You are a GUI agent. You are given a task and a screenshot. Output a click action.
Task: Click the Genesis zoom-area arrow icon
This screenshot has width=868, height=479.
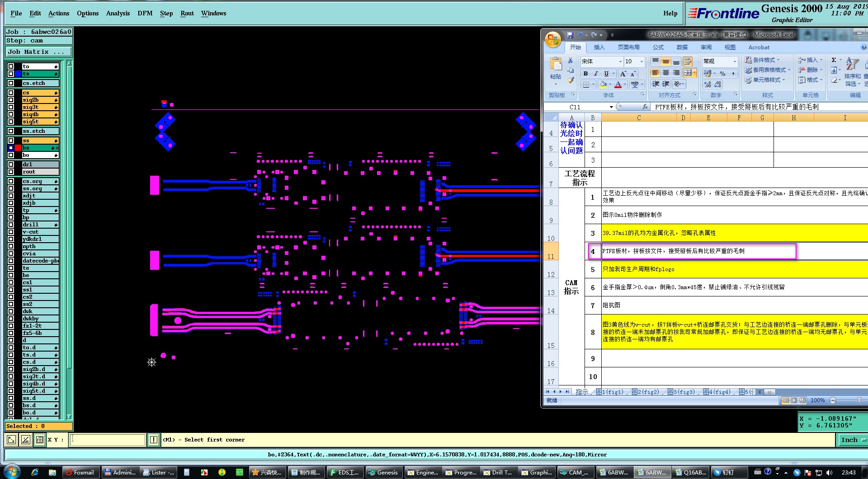pyautogui.click(x=11, y=439)
